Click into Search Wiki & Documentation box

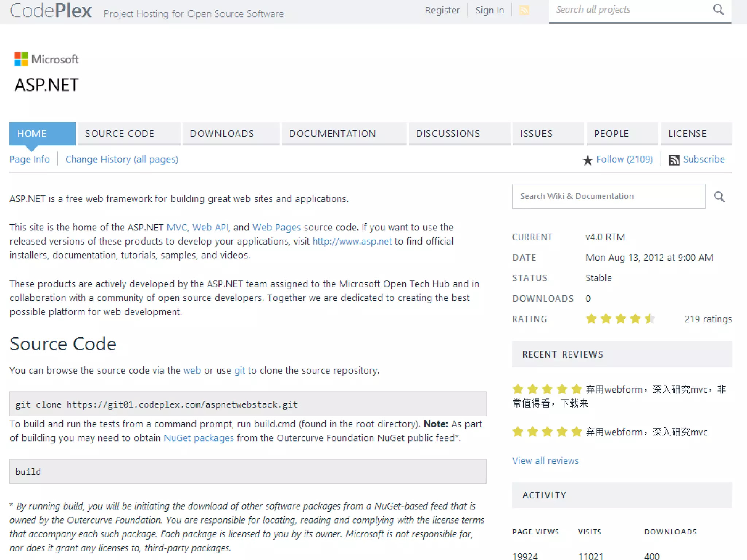tap(608, 197)
